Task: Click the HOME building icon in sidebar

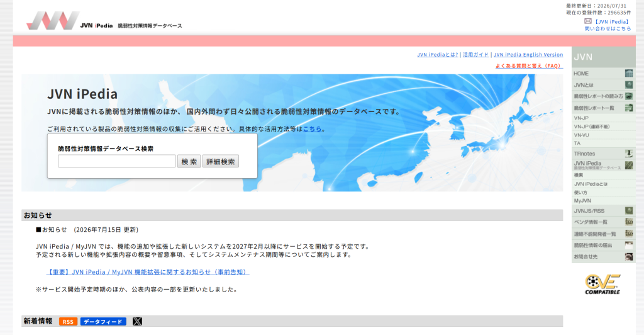Action: (x=629, y=73)
